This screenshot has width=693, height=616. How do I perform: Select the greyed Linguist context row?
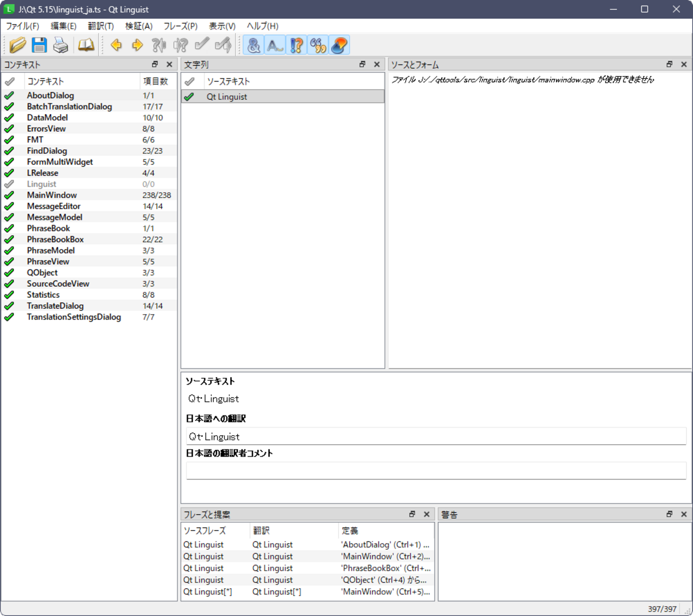89,184
